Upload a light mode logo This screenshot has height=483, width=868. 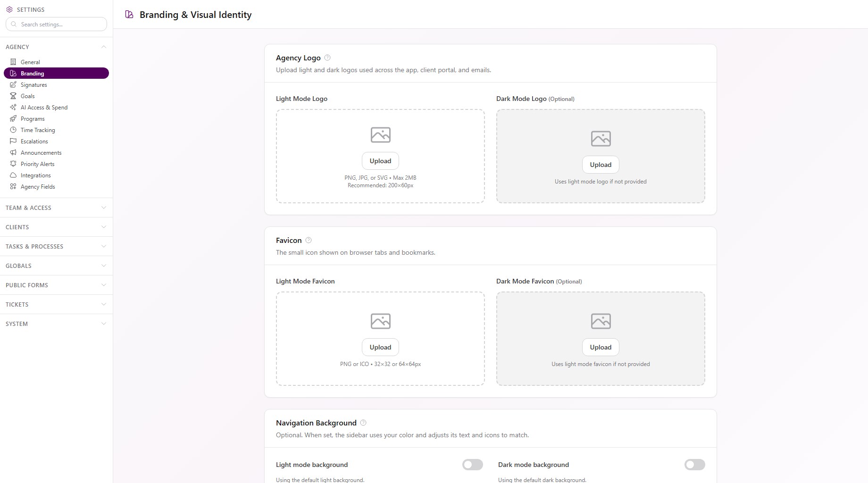coord(380,161)
